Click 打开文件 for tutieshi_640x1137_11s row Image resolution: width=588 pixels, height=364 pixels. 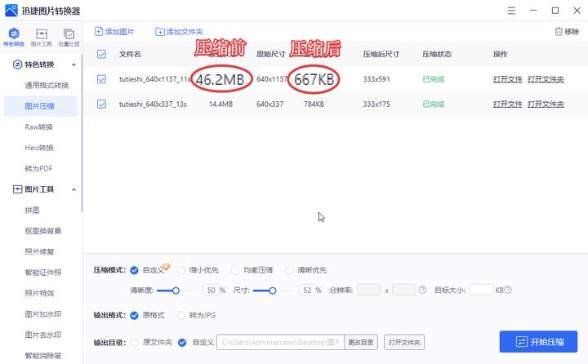coord(508,79)
